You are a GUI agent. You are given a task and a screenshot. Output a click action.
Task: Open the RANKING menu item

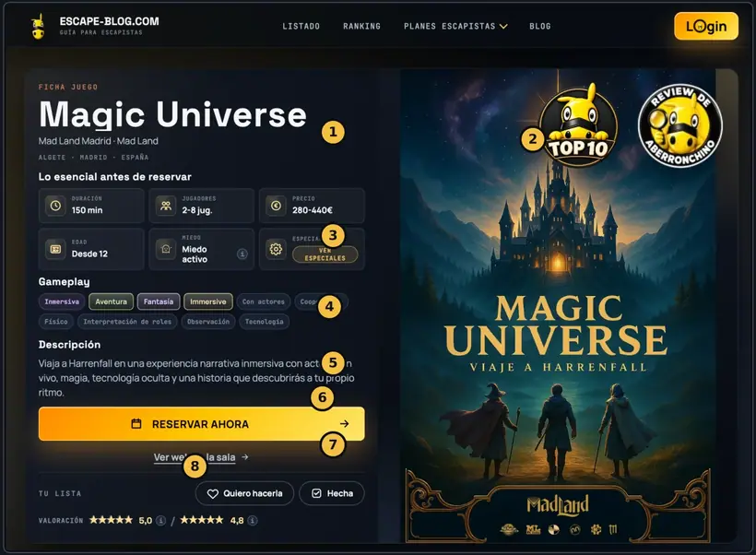pos(361,26)
